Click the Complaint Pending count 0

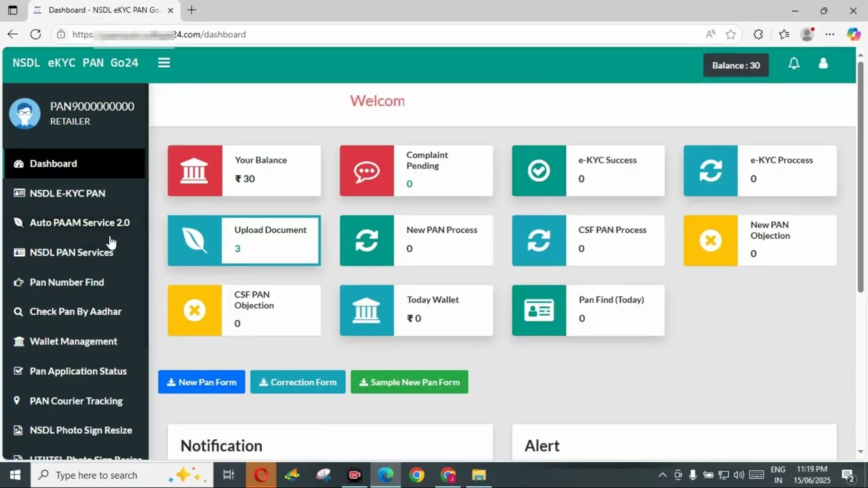pos(410,184)
